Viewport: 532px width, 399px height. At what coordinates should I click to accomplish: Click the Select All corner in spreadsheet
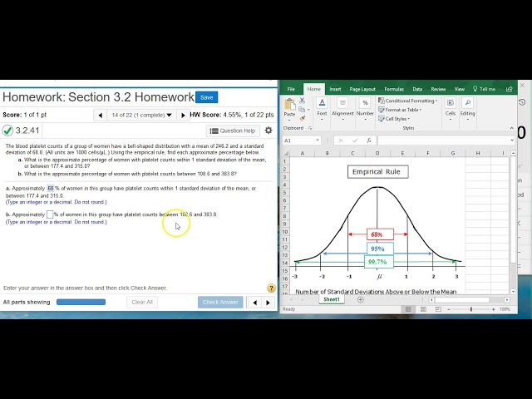tap(285, 153)
